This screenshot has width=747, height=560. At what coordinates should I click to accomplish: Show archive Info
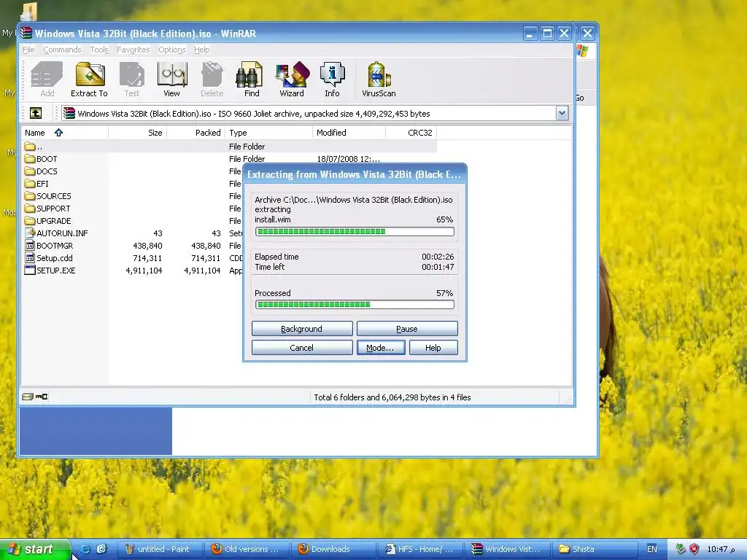click(x=332, y=79)
